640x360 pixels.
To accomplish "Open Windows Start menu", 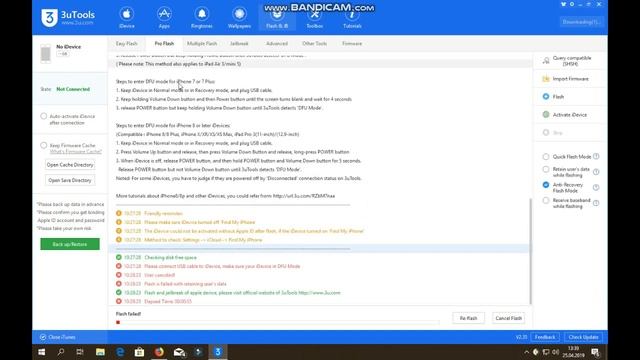I will tap(42, 352).
